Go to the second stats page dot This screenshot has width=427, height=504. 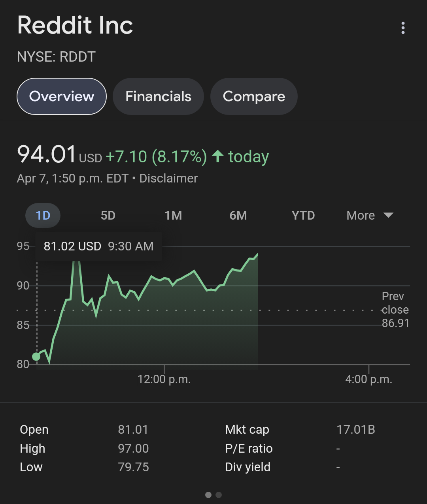pyautogui.click(x=219, y=495)
